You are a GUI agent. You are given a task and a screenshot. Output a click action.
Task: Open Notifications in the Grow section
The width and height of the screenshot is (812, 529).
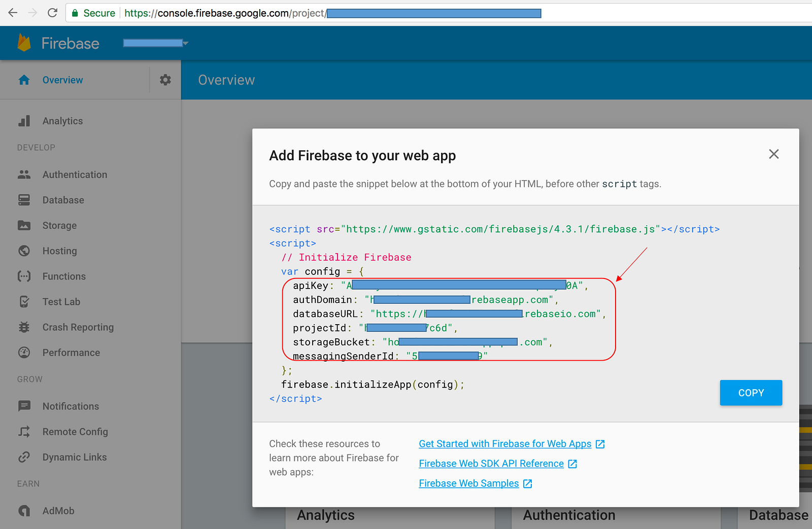[x=71, y=406]
